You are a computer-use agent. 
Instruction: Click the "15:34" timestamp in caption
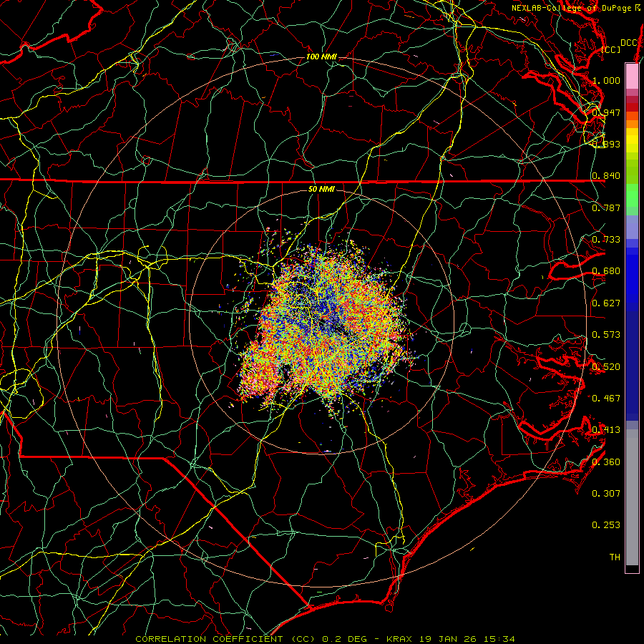499,639
